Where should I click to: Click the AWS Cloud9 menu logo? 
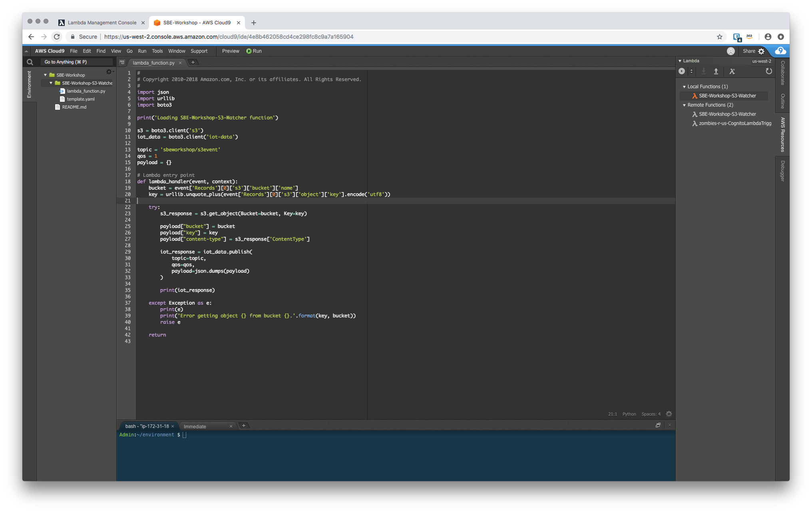50,51
